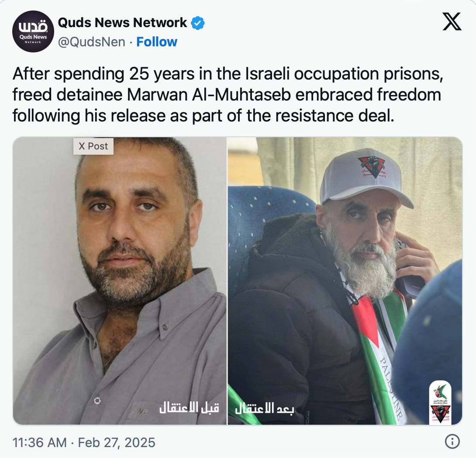The height and width of the screenshot is (458, 476).
Task: Open the @QudsNen handle link
Action: 91,42
